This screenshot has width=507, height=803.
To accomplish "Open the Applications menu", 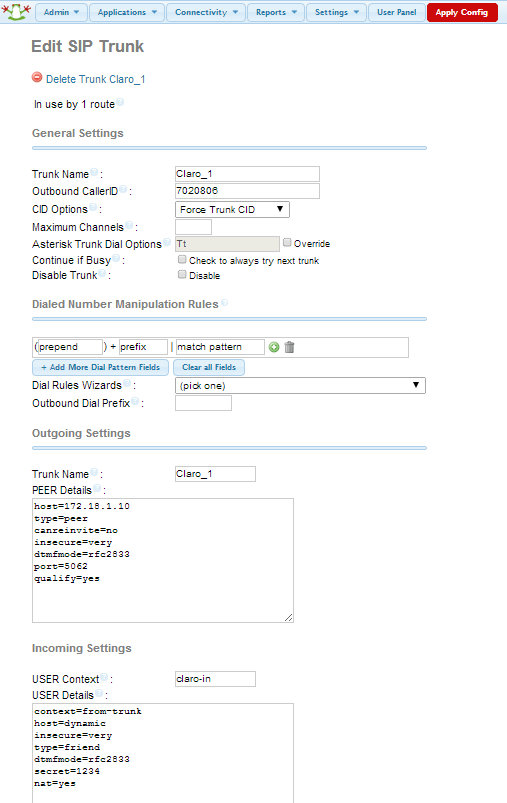I will pos(127,12).
